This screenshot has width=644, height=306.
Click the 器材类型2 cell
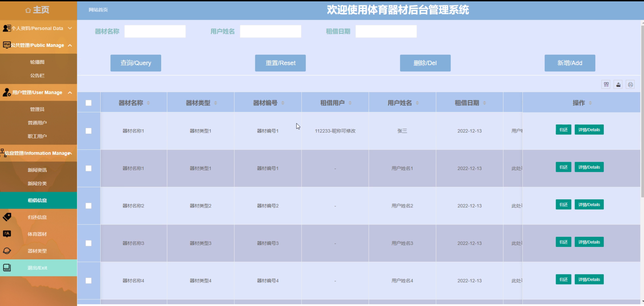[x=201, y=206]
